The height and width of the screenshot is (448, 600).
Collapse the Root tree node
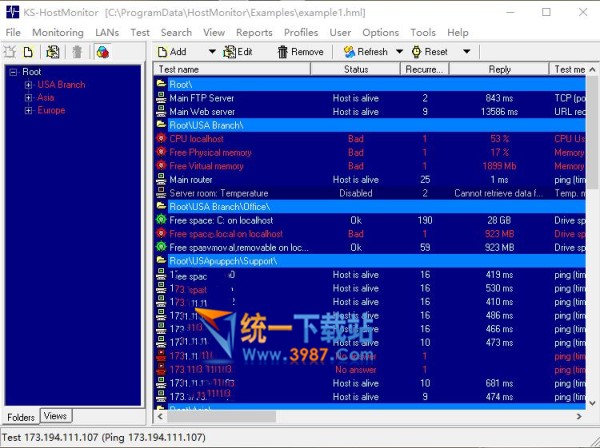point(12,72)
